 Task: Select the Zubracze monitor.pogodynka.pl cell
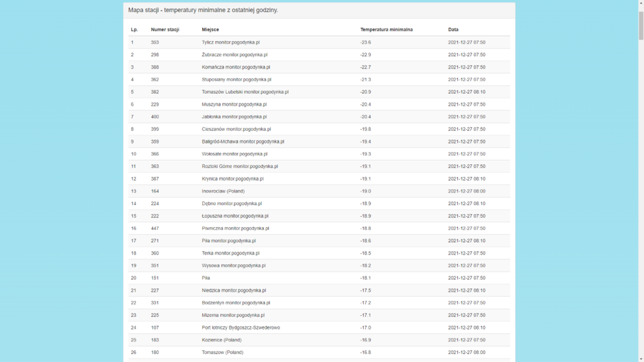(x=235, y=54)
